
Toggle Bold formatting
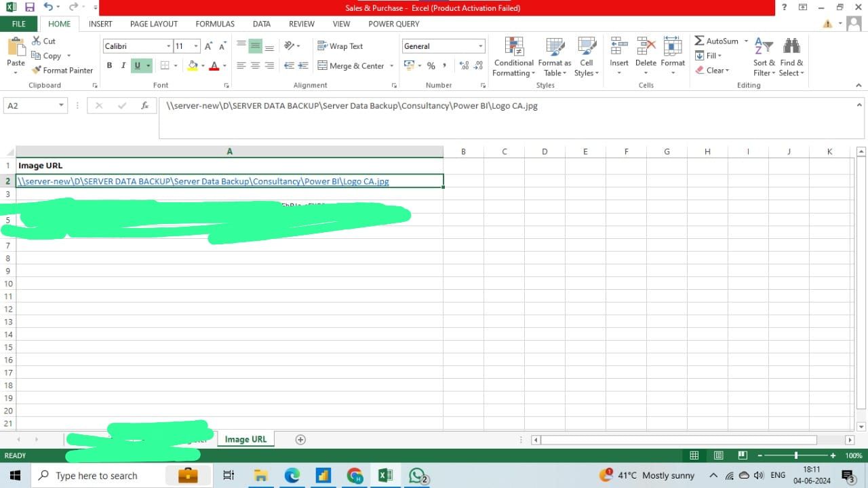click(x=109, y=66)
